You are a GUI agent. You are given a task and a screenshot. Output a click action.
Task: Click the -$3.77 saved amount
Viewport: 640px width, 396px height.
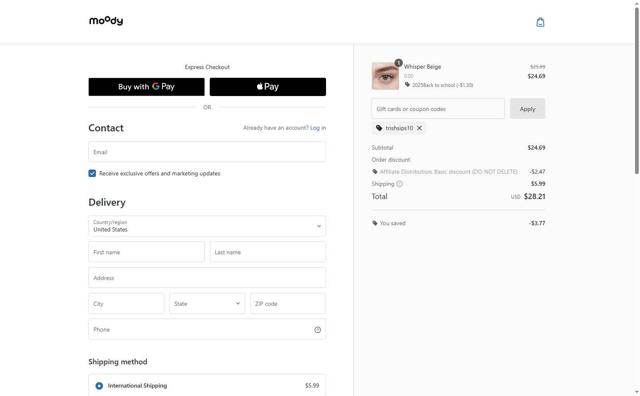(x=537, y=223)
